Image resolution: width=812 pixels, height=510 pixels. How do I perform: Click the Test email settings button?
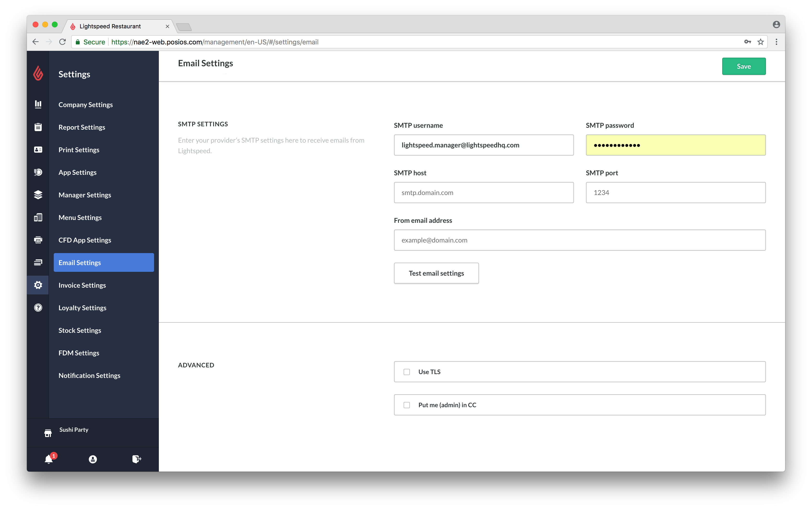pyautogui.click(x=436, y=273)
